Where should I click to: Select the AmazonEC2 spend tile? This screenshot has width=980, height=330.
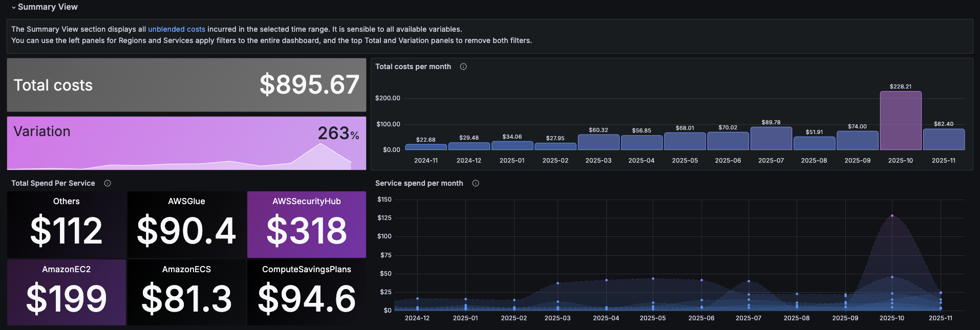point(67,292)
